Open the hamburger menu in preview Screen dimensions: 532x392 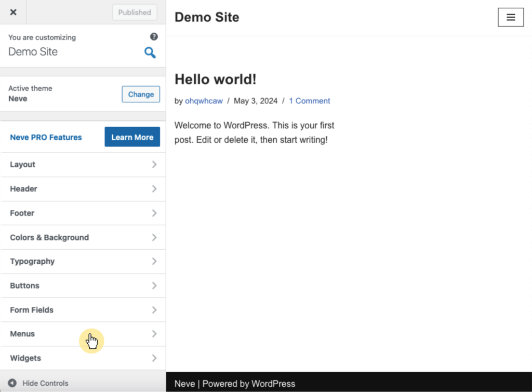[x=511, y=17]
